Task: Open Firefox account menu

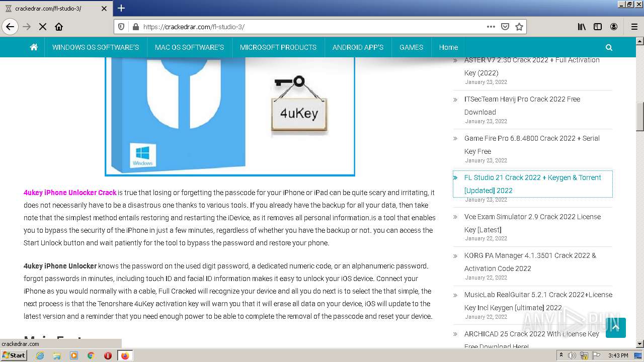Action: pyautogui.click(x=614, y=27)
